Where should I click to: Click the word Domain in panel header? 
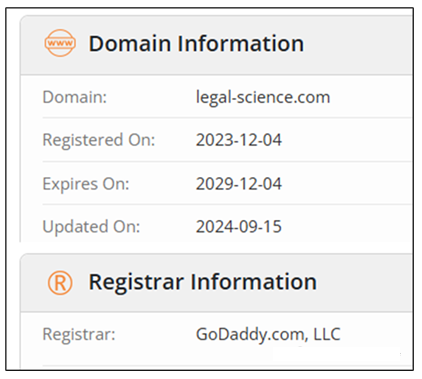coord(130,44)
